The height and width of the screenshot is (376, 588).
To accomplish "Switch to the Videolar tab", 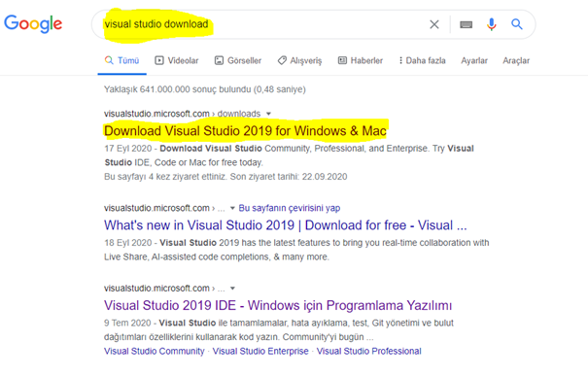I will [177, 60].
